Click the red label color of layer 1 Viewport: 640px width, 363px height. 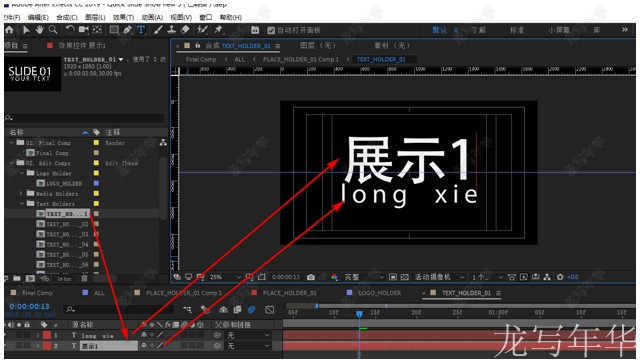pyautogui.click(x=47, y=335)
